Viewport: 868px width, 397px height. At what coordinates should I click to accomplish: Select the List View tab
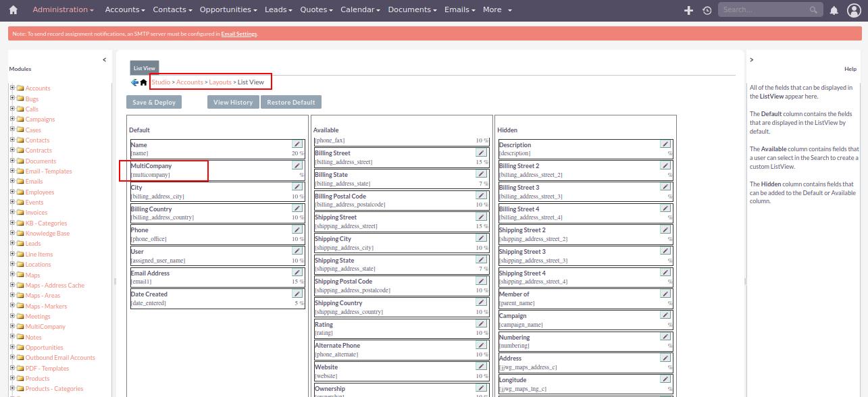(144, 68)
